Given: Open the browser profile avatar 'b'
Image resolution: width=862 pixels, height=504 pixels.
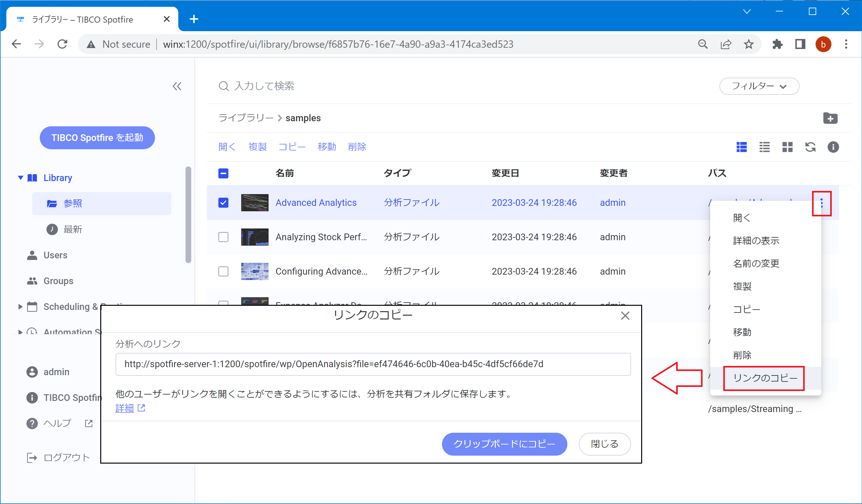Looking at the screenshot, I should (x=823, y=44).
